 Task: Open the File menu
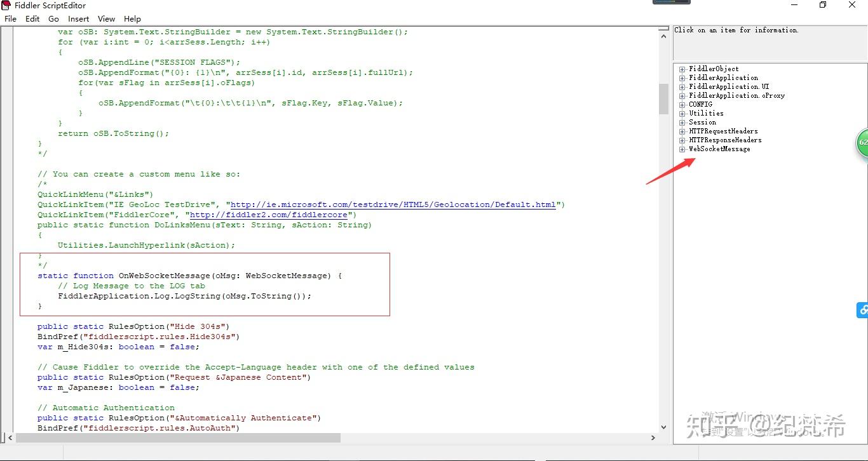point(10,18)
